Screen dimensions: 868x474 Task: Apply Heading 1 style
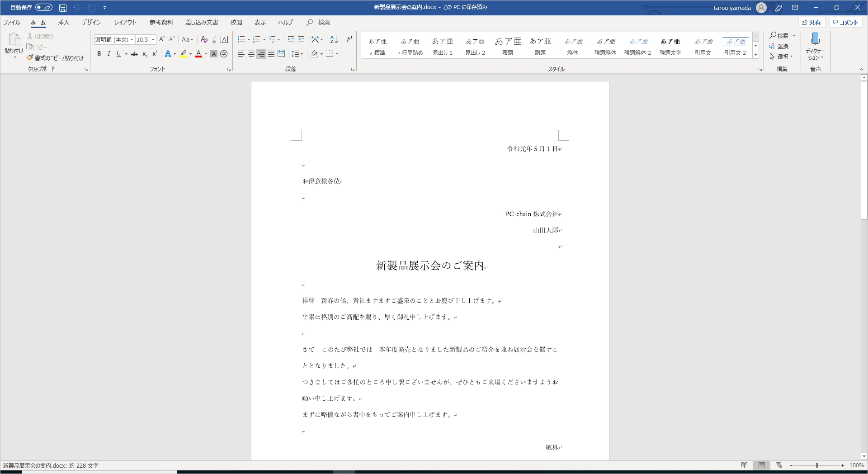click(x=443, y=46)
